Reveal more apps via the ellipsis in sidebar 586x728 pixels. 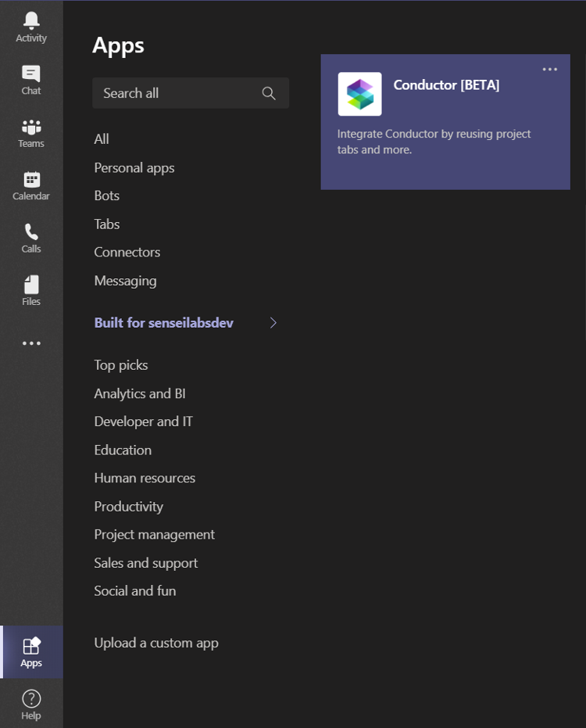click(30, 342)
